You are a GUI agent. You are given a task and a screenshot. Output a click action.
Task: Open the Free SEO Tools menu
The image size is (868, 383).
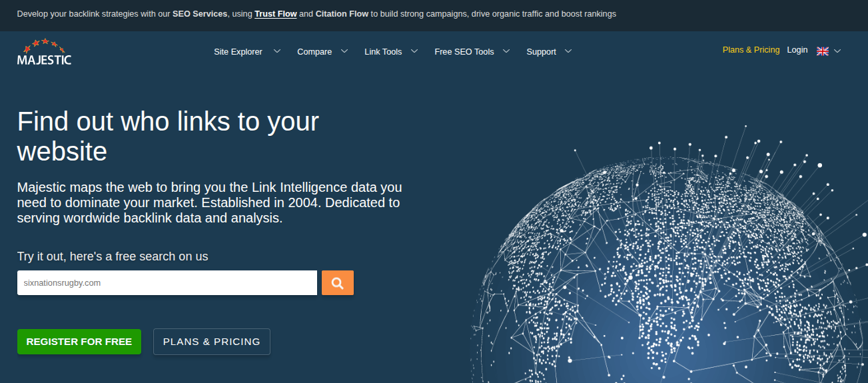[464, 51]
